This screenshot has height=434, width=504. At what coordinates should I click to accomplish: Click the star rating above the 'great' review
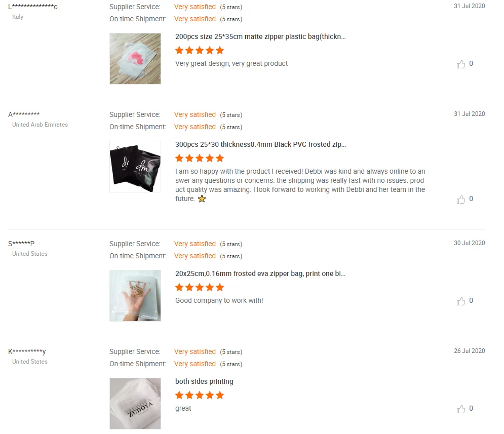[x=200, y=396]
